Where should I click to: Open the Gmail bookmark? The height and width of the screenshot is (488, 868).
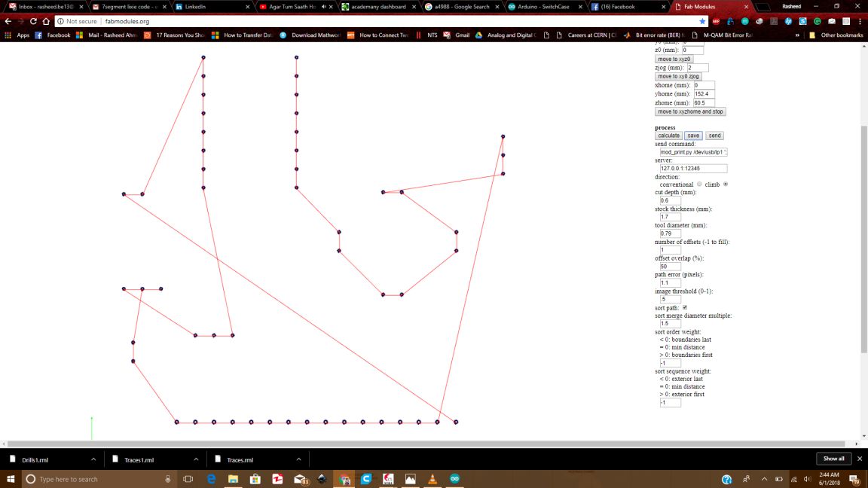tap(456, 35)
